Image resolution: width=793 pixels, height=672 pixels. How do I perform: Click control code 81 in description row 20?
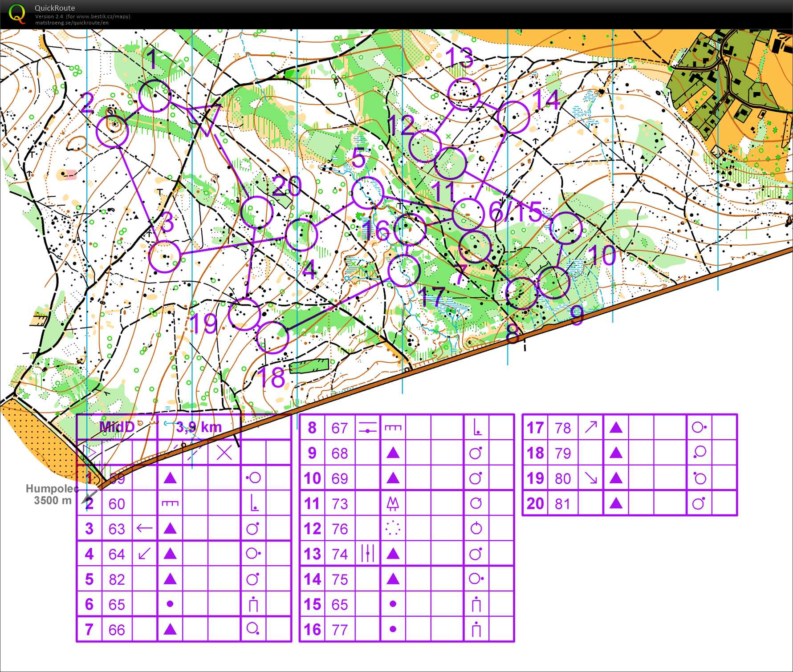click(x=562, y=504)
